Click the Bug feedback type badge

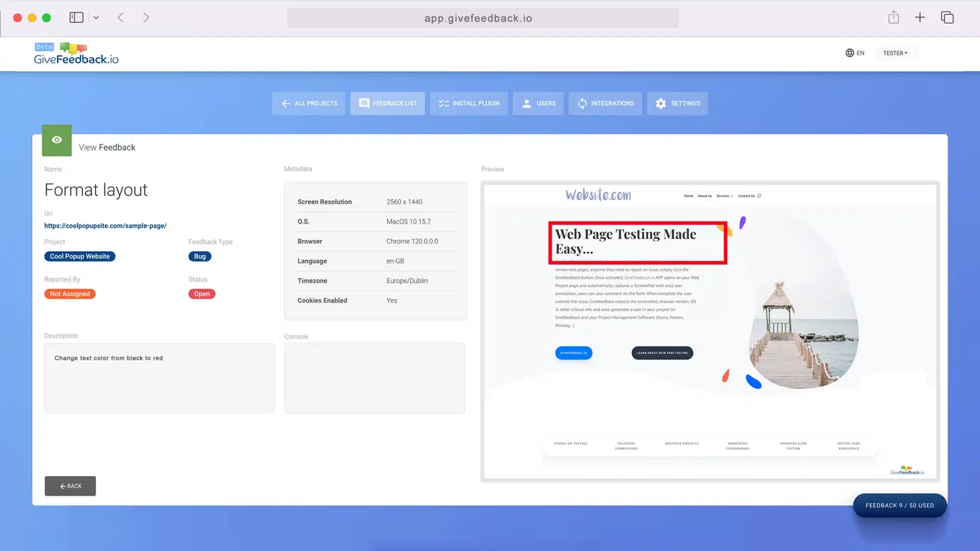[x=200, y=256]
